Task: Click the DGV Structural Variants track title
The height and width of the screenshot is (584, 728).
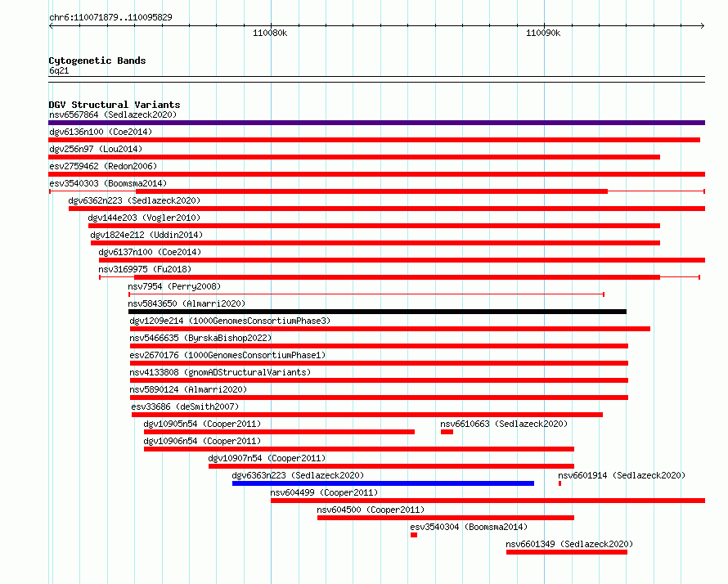Action: pos(115,105)
